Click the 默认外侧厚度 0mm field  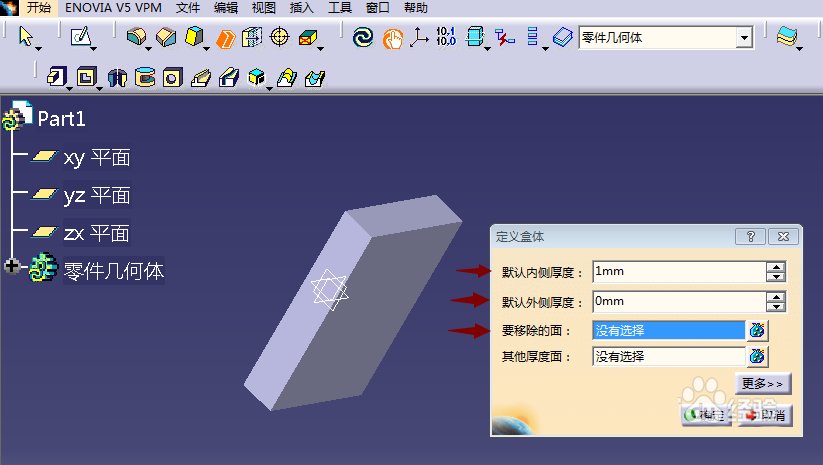(679, 302)
